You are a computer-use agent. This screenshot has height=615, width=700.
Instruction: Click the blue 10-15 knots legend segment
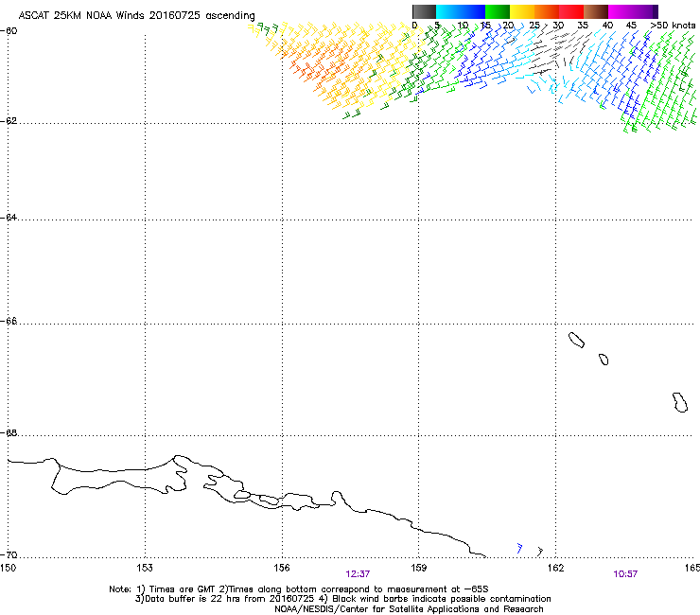pyautogui.click(x=473, y=11)
